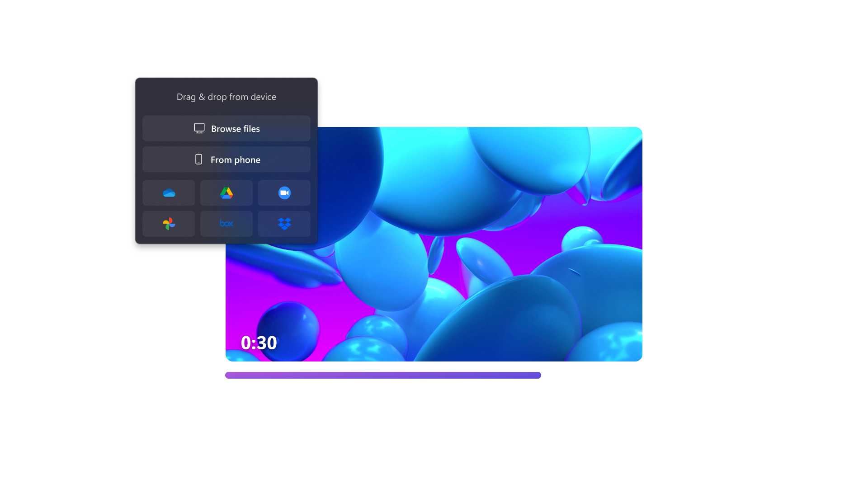Viewport: 868px width, 488px height.
Task: Import media from Google Drive
Action: coord(226,193)
